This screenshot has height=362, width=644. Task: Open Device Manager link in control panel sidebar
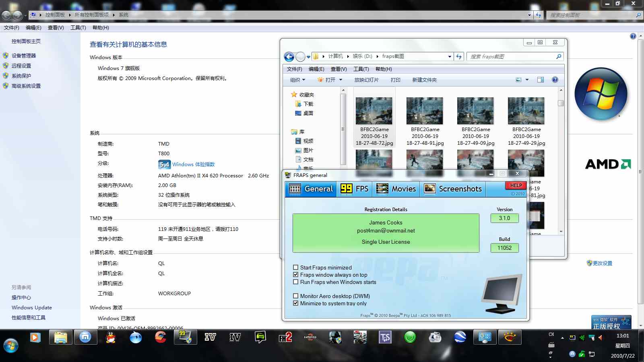click(23, 56)
